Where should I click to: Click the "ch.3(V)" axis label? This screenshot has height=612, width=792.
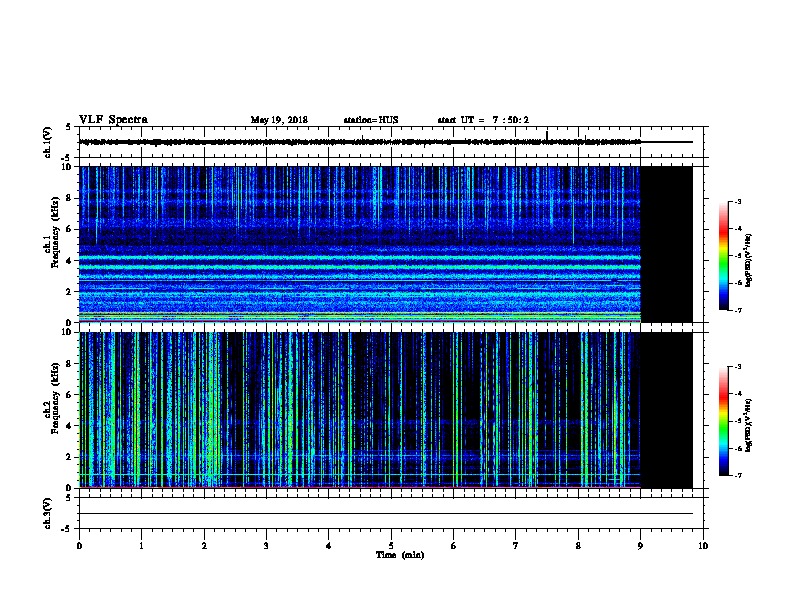48,513
